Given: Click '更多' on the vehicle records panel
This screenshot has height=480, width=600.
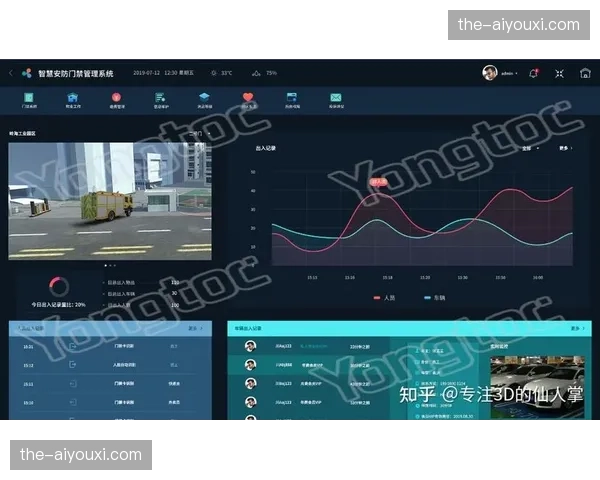Looking at the screenshot, I should [x=577, y=328].
